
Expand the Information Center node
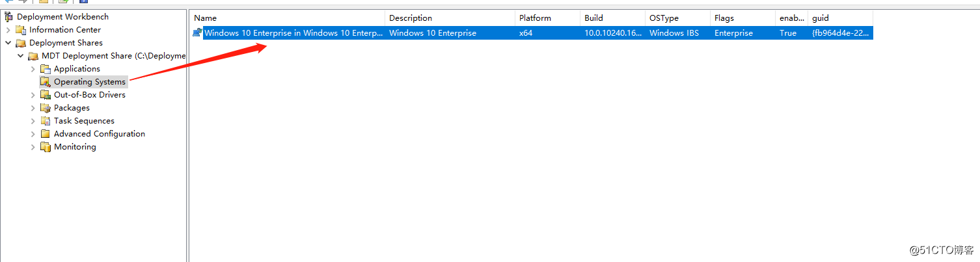[8, 30]
